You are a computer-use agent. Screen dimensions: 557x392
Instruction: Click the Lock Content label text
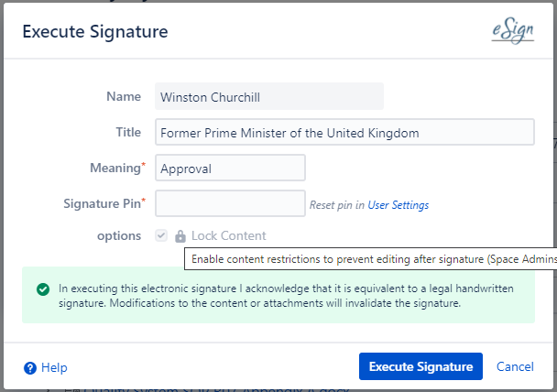click(228, 236)
